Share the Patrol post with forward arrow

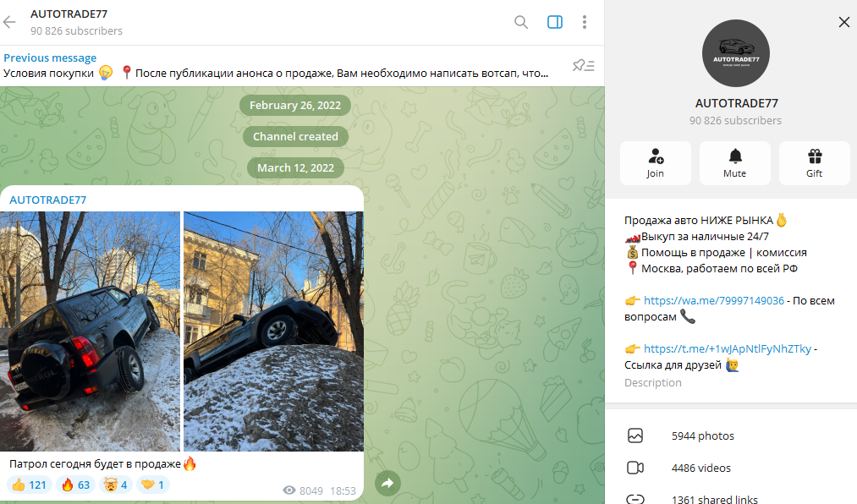click(387, 483)
